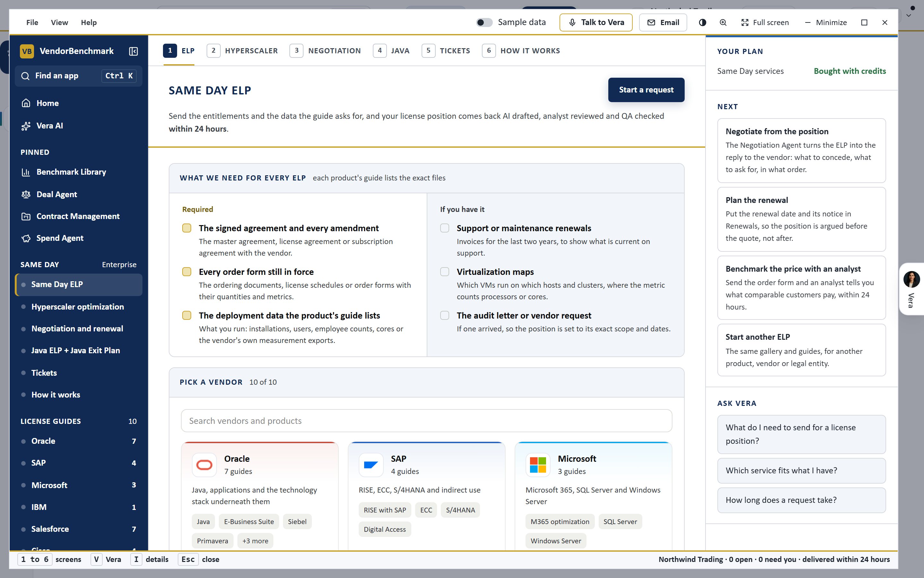The image size is (924, 578).
Task: Open 'Negotiate from the position' card
Action: pyautogui.click(x=801, y=151)
